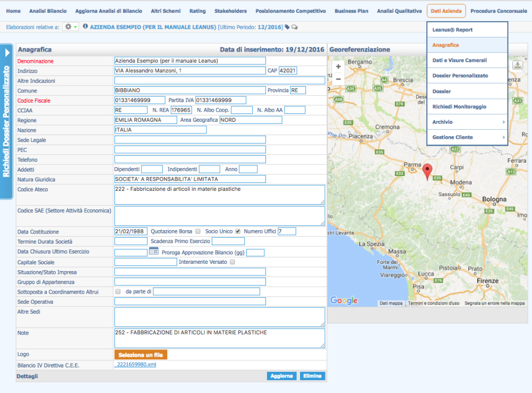Click the map download icon
The width and height of the screenshot is (532, 393).
pos(518,65)
